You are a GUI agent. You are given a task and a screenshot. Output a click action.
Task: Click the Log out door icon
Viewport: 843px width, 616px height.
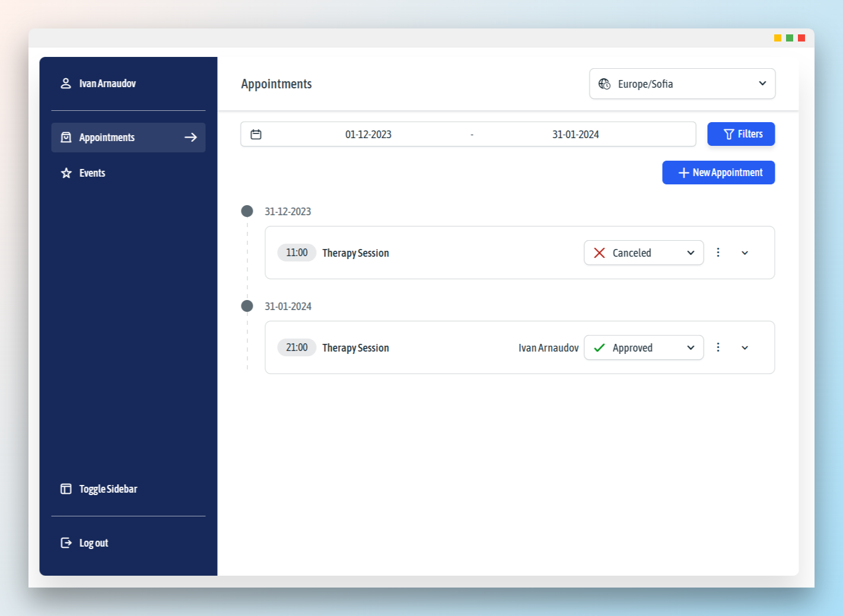[x=66, y=543]
